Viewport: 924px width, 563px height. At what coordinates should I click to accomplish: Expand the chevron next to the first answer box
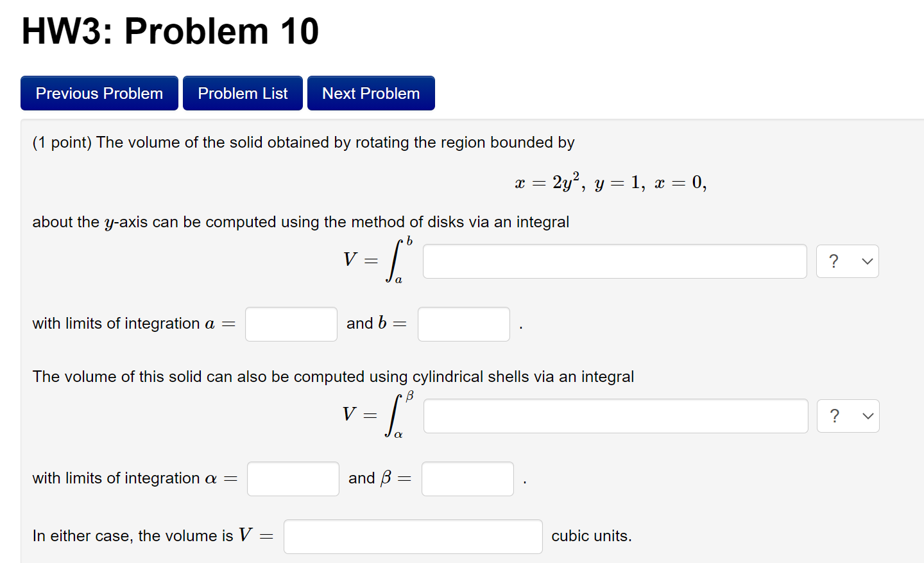click(866, 261)
